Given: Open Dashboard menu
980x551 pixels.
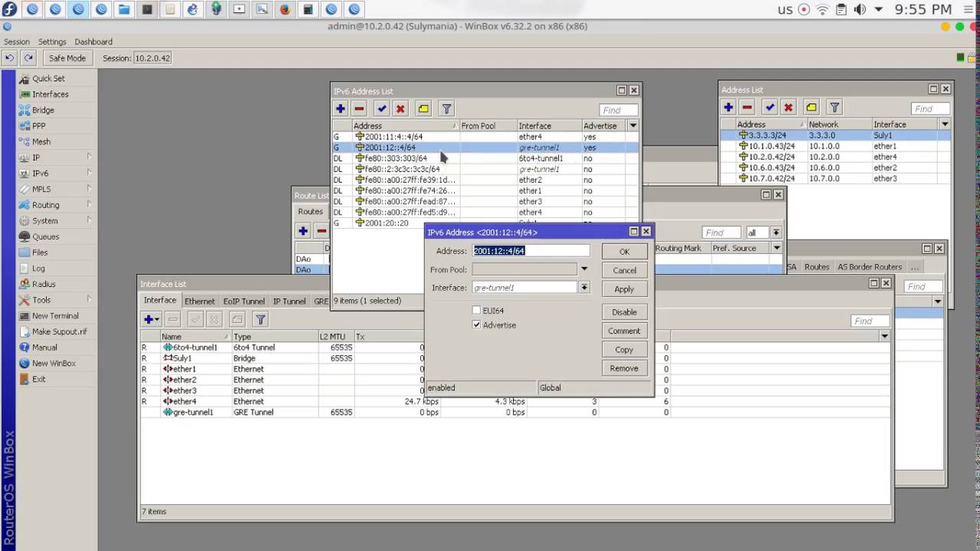Looking at the screenshot, I should [x=93, y=41].
